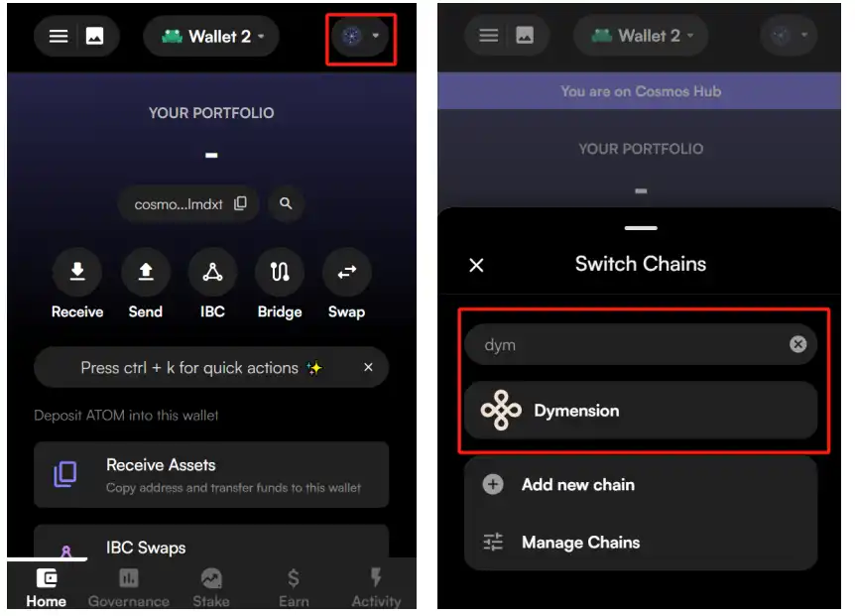Image resolution: width=855 pixels, height=616 pixels.
Task: Clear the dym search text
Action: click(x=798, y=344)
